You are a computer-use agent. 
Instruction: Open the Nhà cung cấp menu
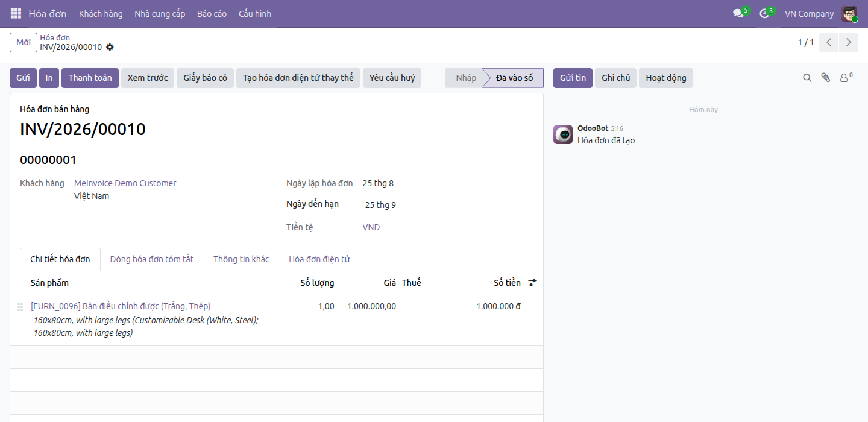point(160,14)
